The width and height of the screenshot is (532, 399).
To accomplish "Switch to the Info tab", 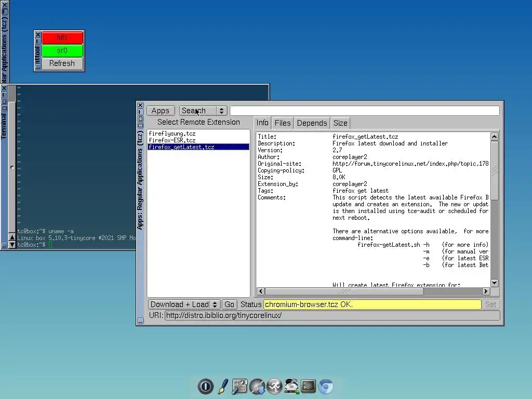I will 262,123.
